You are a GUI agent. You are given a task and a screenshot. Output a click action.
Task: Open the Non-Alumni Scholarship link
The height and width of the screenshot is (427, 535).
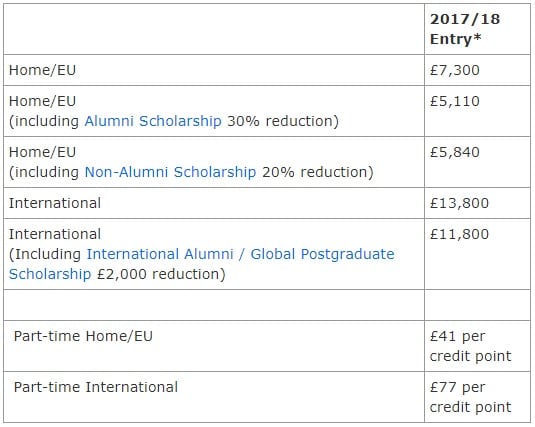[170, 172]
